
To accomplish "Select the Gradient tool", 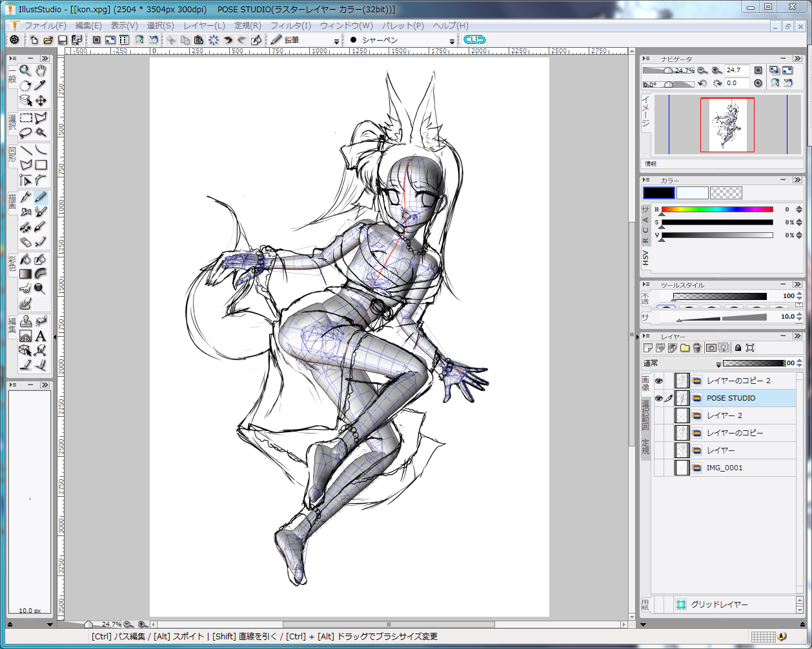I will [x=25, y=274].
